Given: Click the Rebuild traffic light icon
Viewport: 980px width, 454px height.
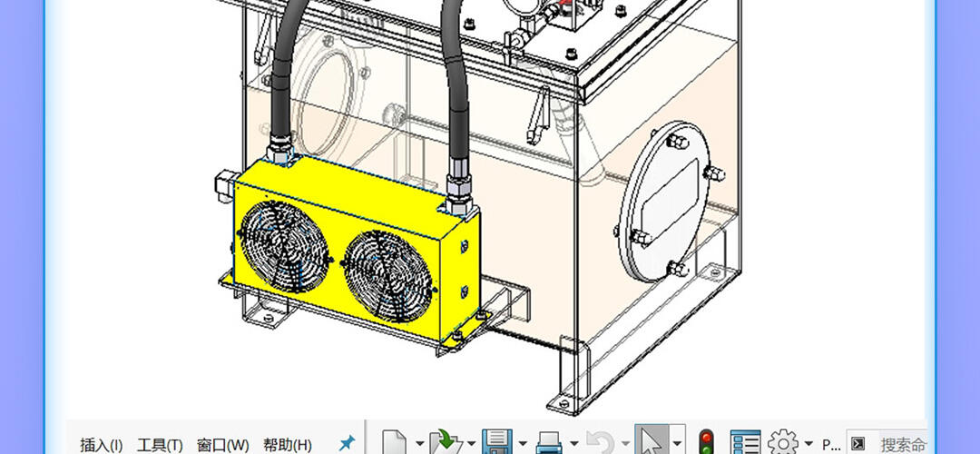Looking at the screenshot, I should tap(706, 442).
